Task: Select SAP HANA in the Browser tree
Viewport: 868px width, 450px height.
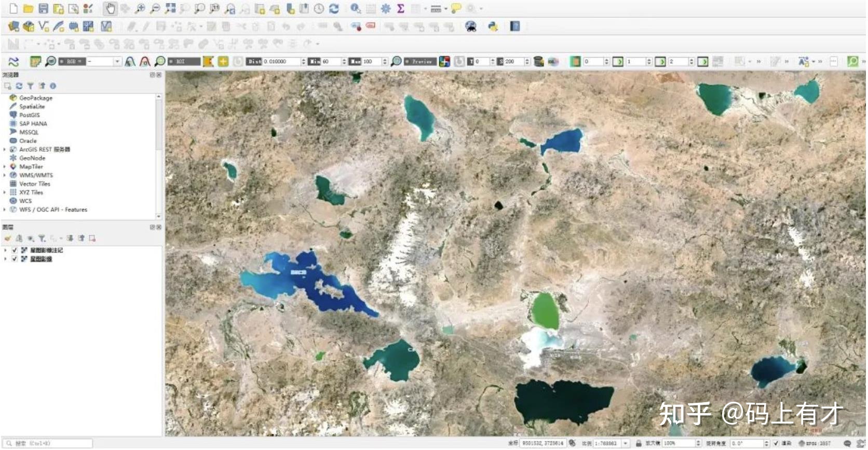Action: pyautogui.click(x=33, y=124)
